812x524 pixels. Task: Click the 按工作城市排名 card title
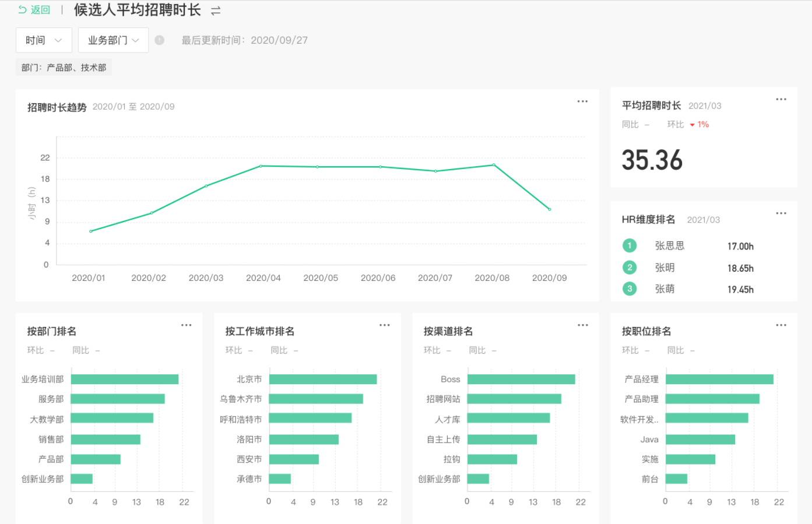click(x=260, y=331)
